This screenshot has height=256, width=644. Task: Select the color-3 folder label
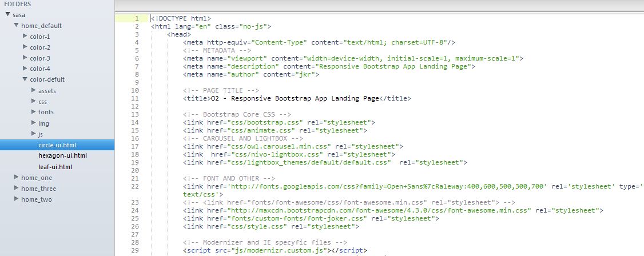coord(40,58)
